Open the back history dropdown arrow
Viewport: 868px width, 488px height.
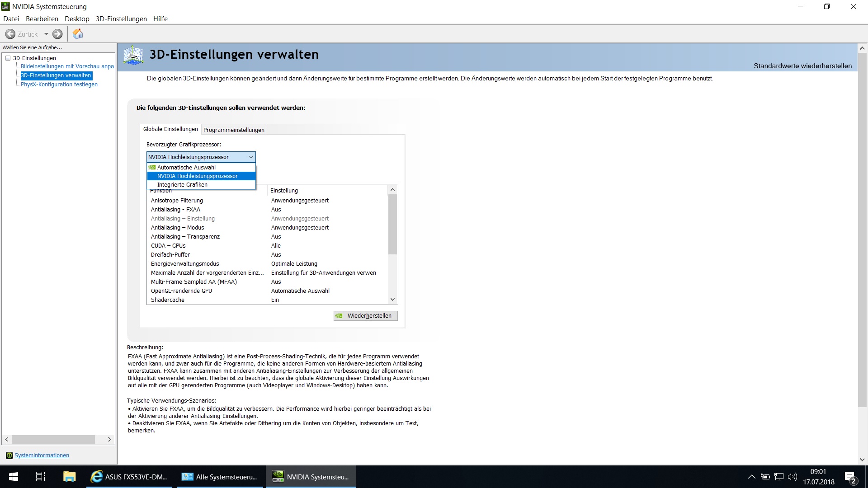click(46, 34)
